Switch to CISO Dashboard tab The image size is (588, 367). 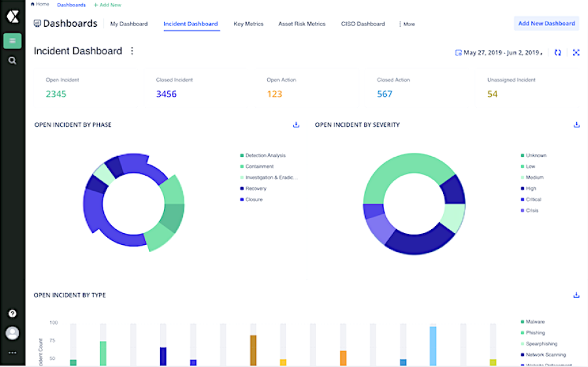(363, 24)
